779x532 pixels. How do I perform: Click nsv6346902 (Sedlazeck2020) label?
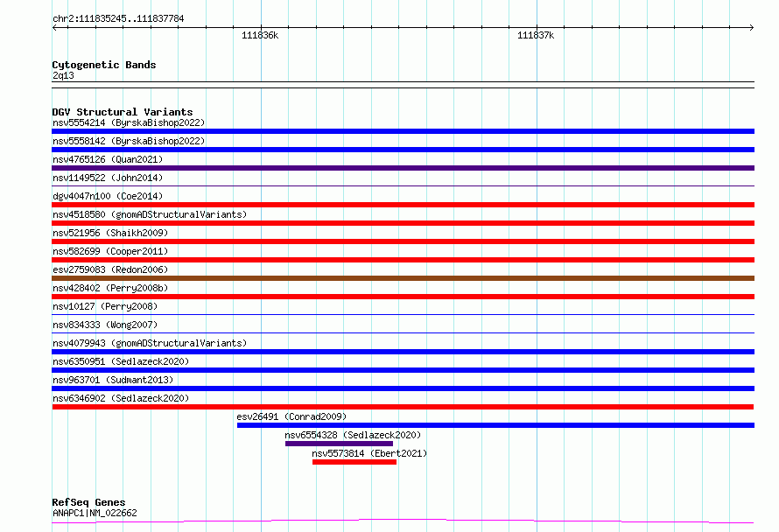(121, 398)
